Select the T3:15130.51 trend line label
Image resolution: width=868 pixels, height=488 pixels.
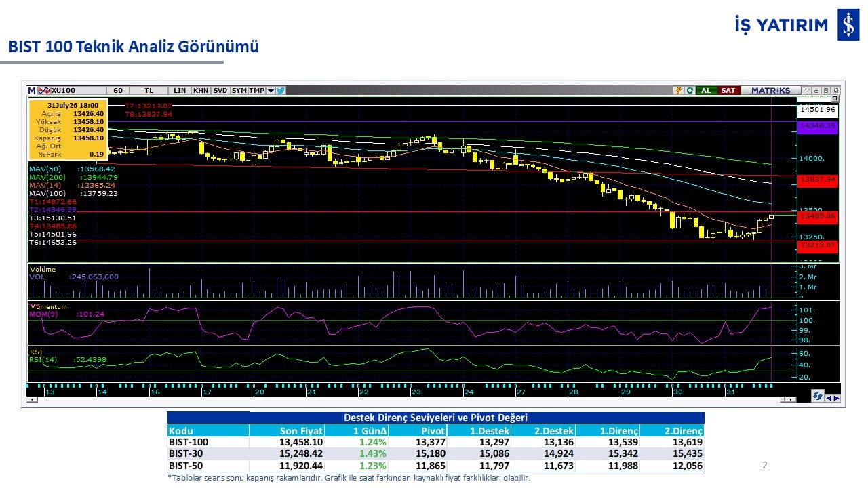tap(53, 218)
